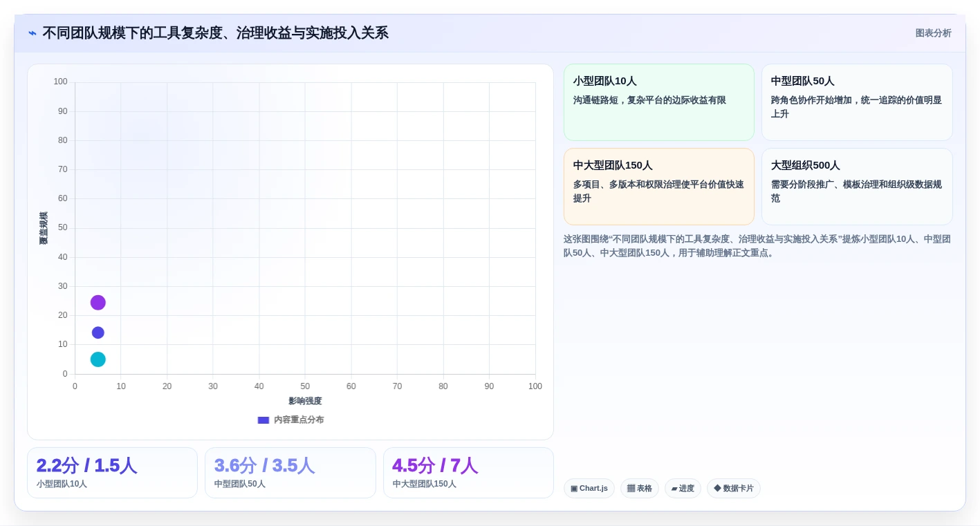Select the purple bubble data point
The height and width of the screenshot is (526, 980).
click(x=98, y=303)
